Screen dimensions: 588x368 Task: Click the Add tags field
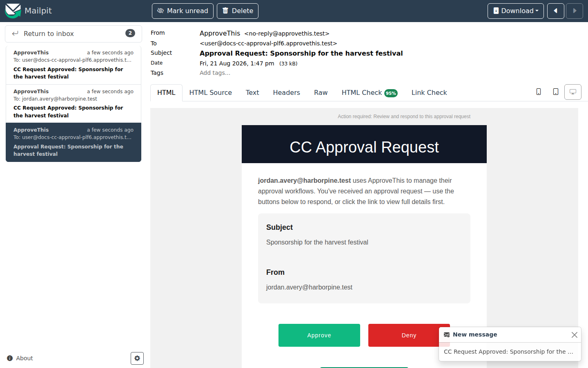[x=215, y=73]
